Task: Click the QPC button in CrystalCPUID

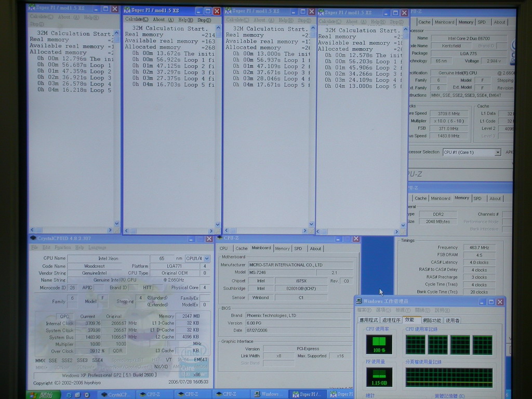Action: pos(64,316)
